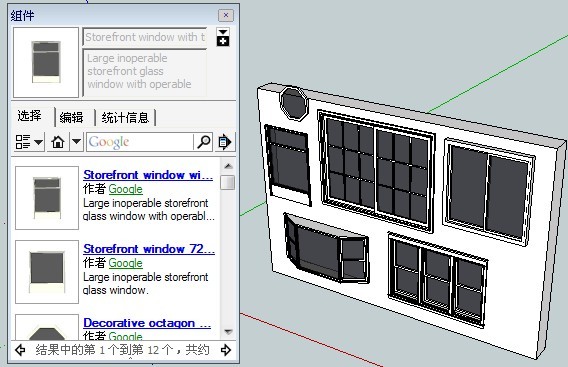Close the 组件 components panel
Screen dimensions: 568x367
tap(226, 15)
